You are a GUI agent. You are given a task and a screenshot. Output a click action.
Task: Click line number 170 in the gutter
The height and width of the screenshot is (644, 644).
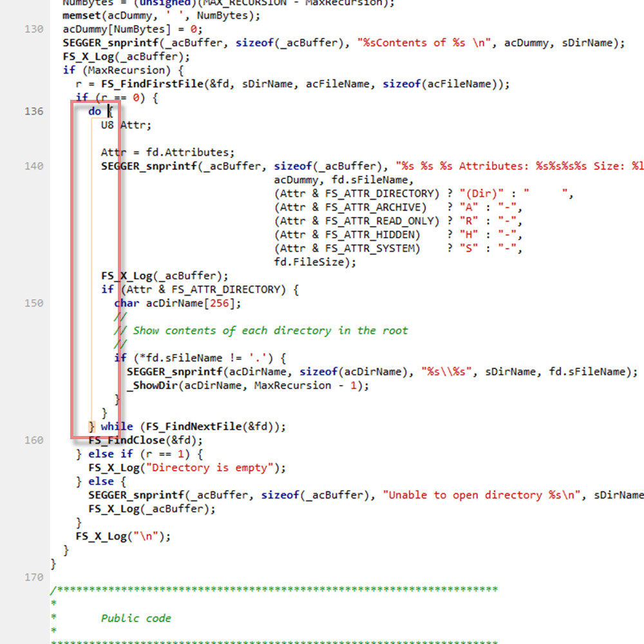point(34,578)
